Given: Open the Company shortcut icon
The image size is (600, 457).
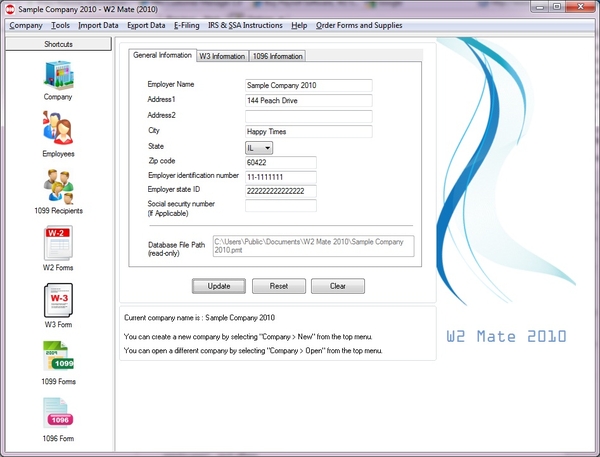Looking at the screenshot, I should coord(57,75).
